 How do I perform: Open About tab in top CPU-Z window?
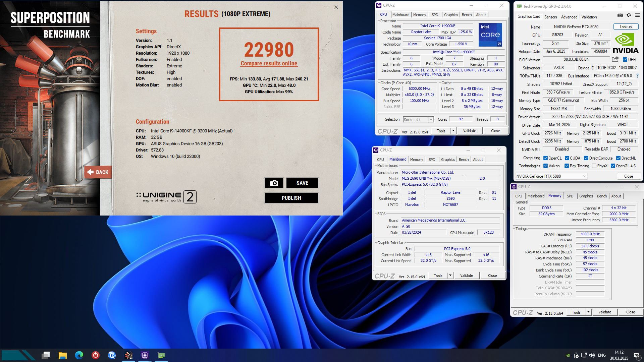481,15
